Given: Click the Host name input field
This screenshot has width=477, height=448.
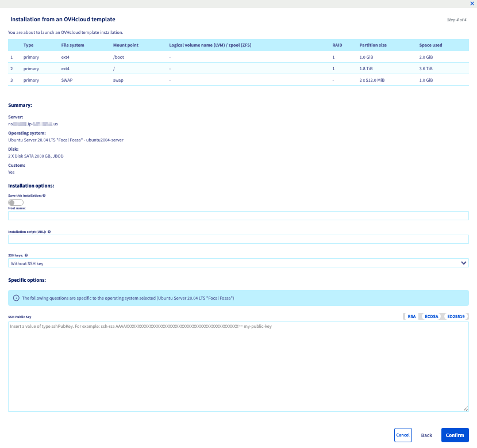Looking at the screenshot, I should coord(238,216).
